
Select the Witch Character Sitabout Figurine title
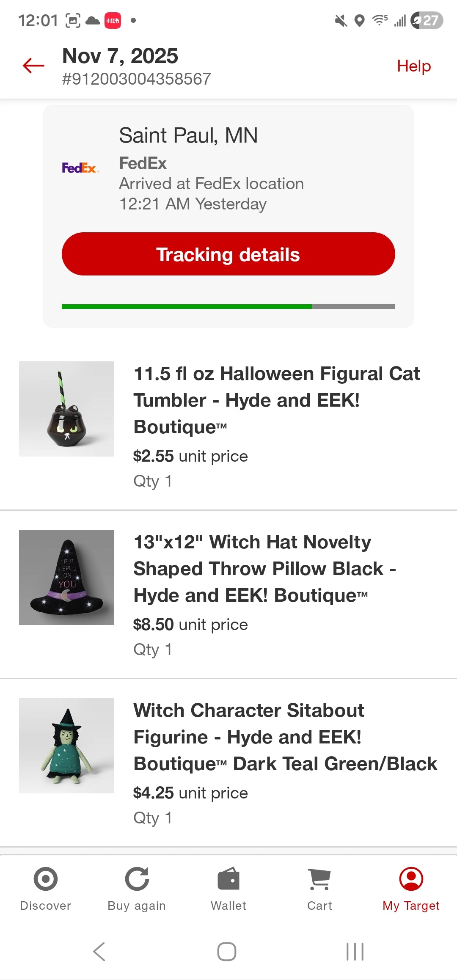coord(285,737)
